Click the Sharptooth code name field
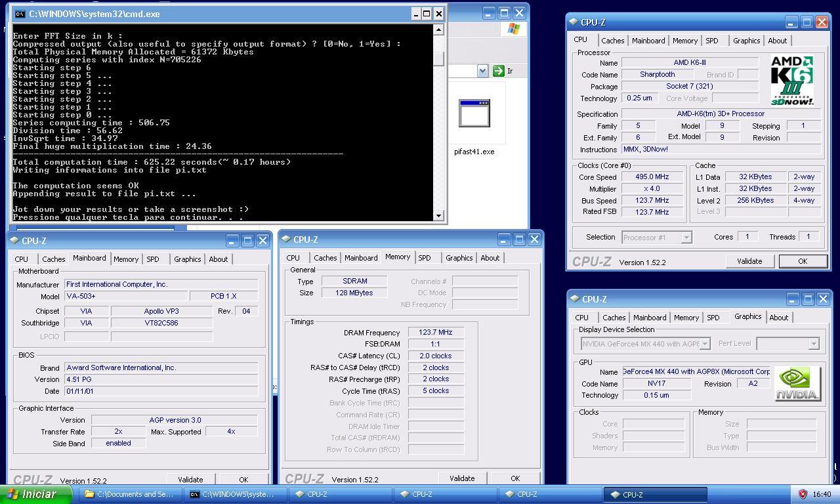The image size is (840, 504). pyautogui.click(x=658, y=75)
